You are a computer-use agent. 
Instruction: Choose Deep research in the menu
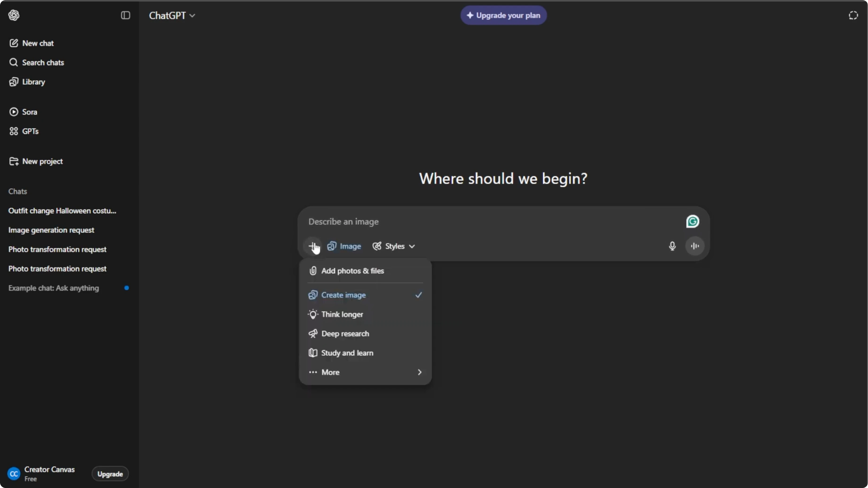click(365, 333)
